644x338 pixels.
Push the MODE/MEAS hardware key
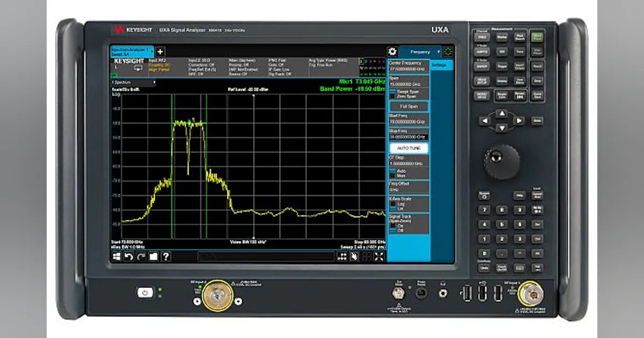tap(481, 95)
